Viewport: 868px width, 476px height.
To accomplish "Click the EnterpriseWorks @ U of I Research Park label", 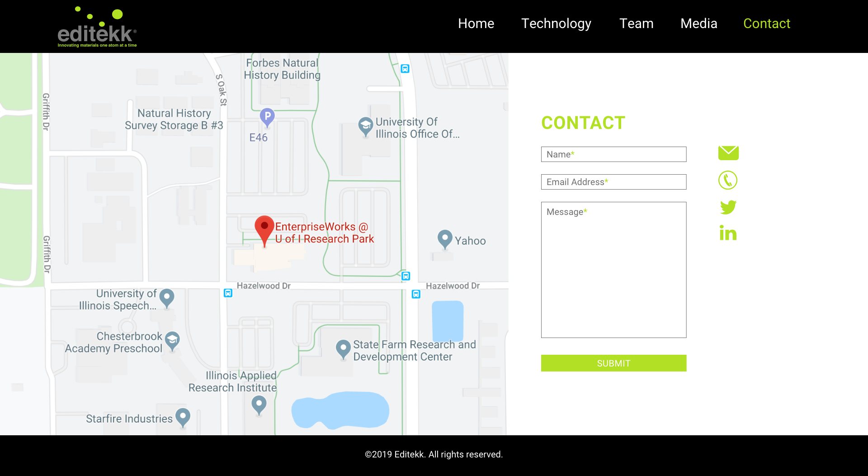I will [325, 233].
